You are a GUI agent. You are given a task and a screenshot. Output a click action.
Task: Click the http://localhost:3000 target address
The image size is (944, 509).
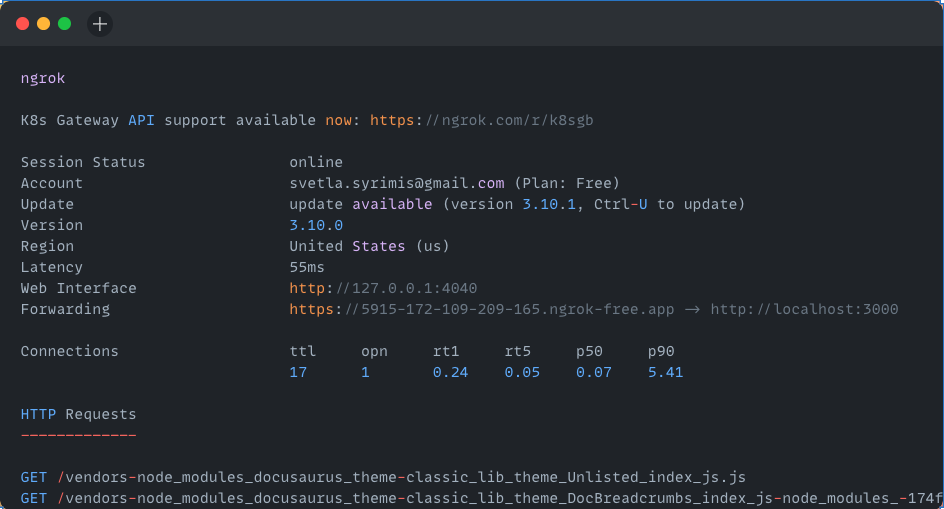tap(804, 309)
